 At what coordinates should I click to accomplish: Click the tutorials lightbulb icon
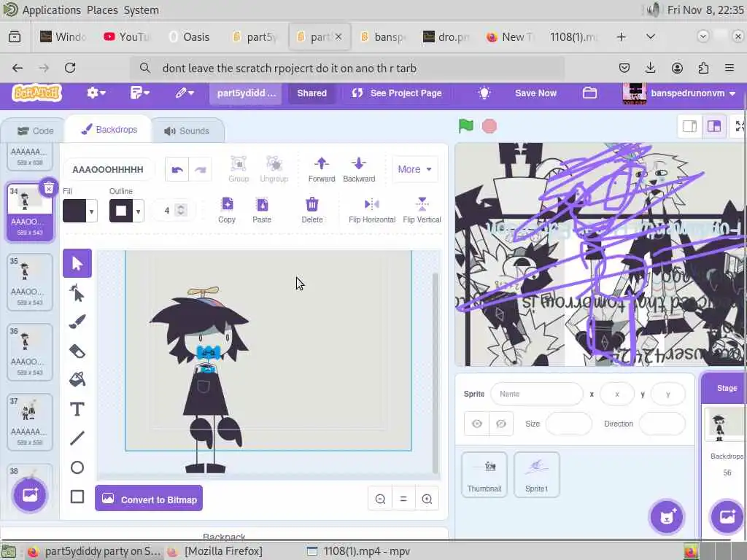click(x=484, y=93)
